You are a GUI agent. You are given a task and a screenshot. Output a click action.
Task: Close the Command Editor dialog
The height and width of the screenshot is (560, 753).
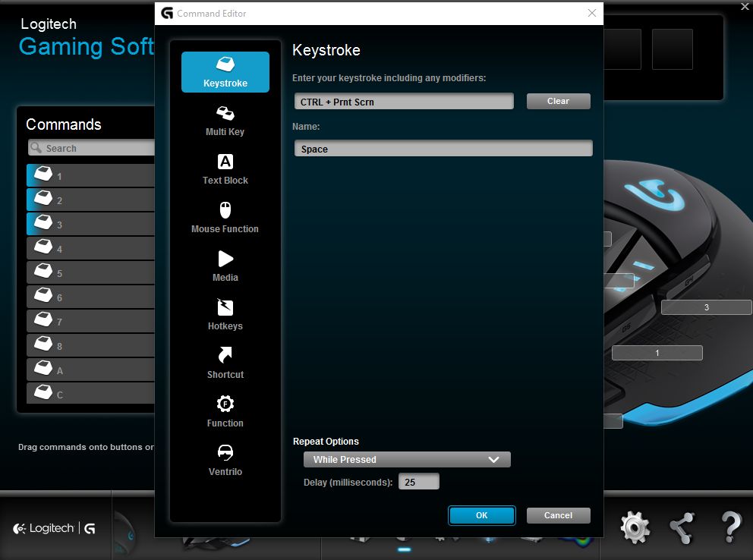click(592, 13)
